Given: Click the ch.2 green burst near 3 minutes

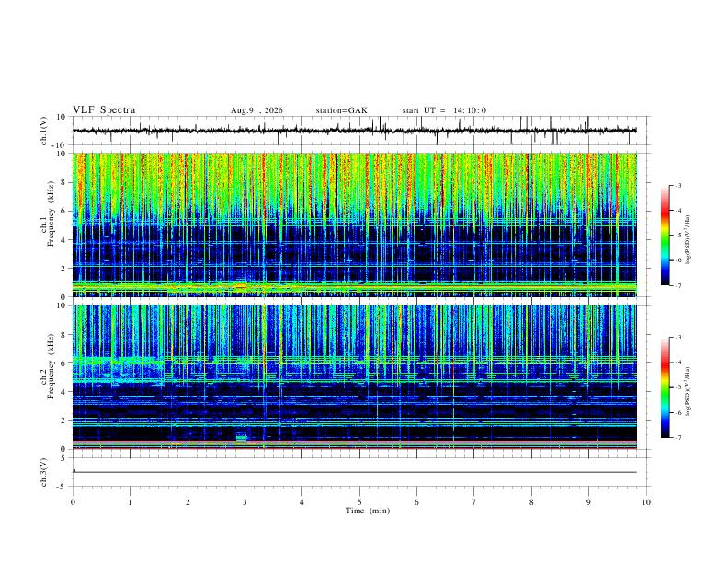Looking at the screenshot, I should (x=242, y=438).
